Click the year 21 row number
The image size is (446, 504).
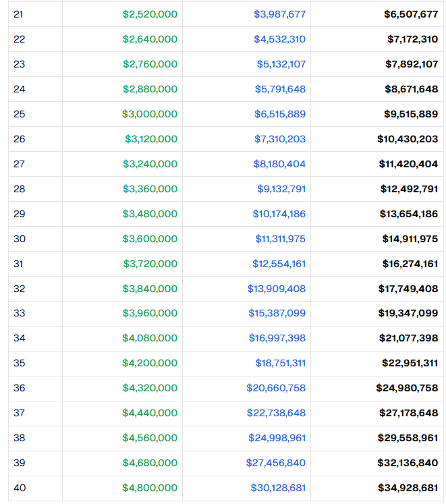coord(18,14)
